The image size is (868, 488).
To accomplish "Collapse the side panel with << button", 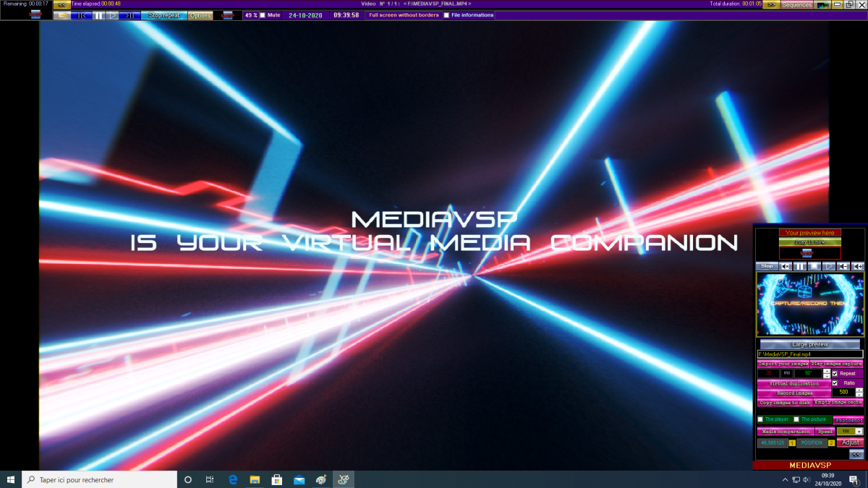I will tap(856, 454).
